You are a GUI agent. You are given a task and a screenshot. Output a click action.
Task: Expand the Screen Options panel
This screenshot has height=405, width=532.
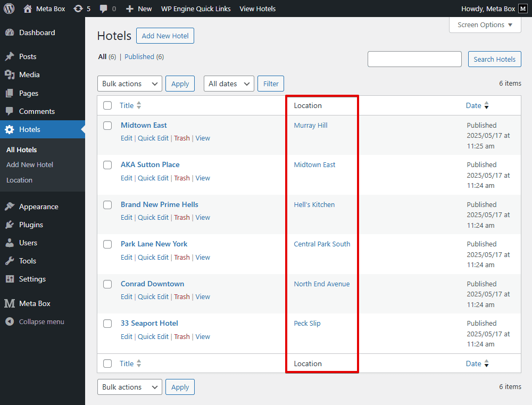tap(485, 24)
